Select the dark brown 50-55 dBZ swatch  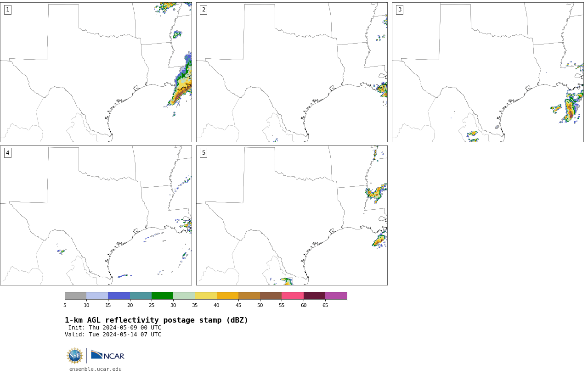[x=271, y=296]
